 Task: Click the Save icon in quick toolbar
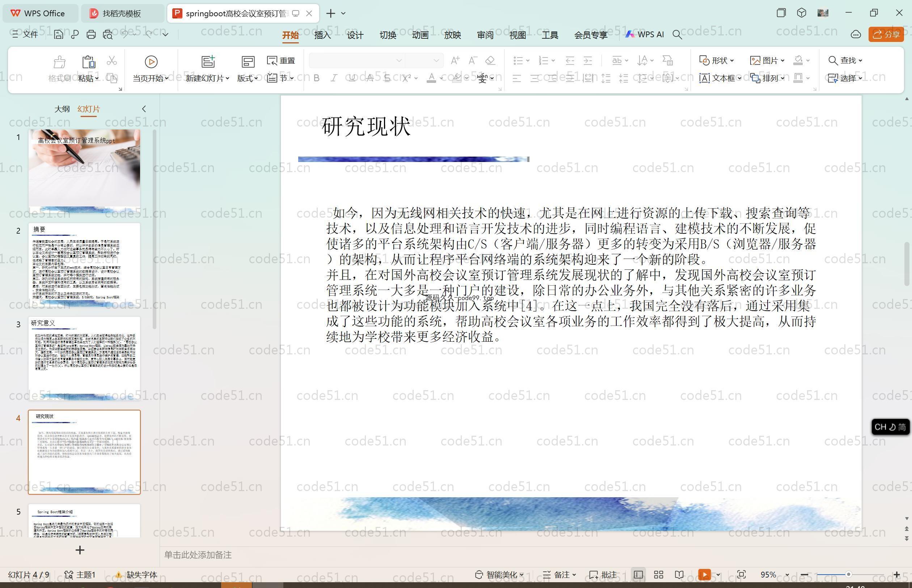point(59,35)
